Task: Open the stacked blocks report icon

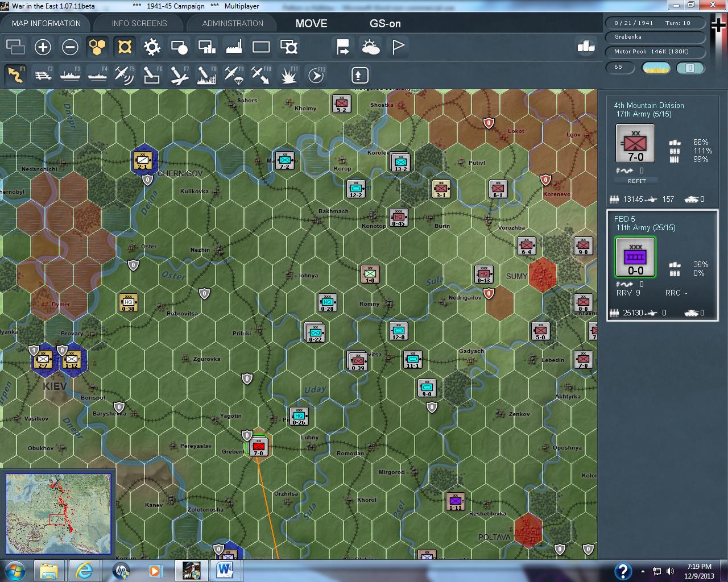Action: (585, 47)
